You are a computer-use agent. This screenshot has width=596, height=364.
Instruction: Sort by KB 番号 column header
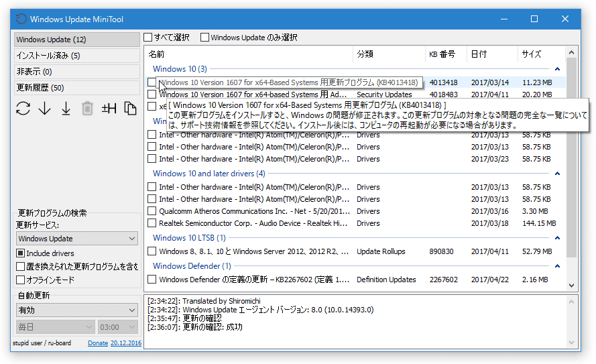[445, 54]
